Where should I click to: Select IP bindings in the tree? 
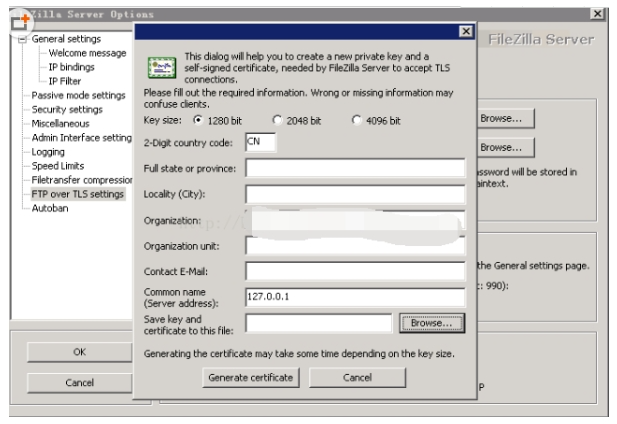tap(72, 67)
